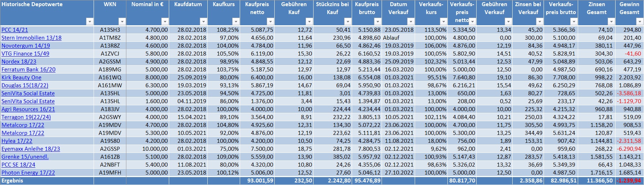Click the Eyemaxx Anleihe 18/23 link
The height and width of the screenshot is (185, 644).
coord(31,149)
